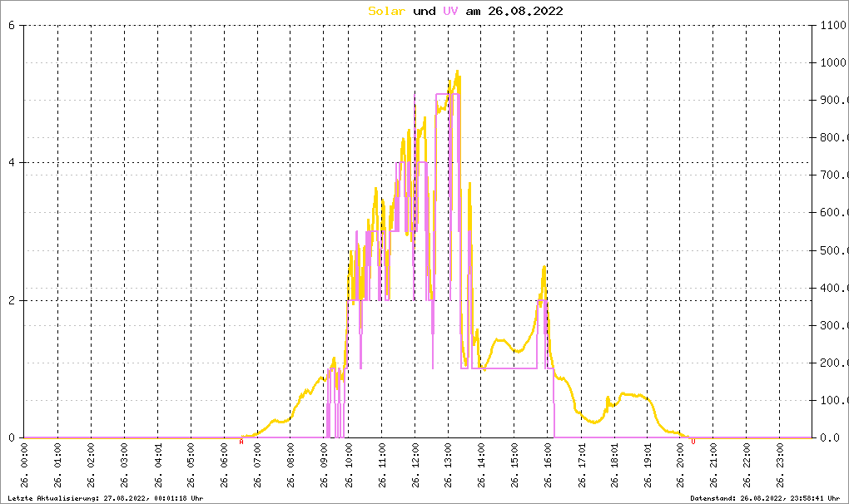This screenshot has width=849, height=504.
Task: Click the "Datenstand" timestamp in the footer
Action: 765,498
